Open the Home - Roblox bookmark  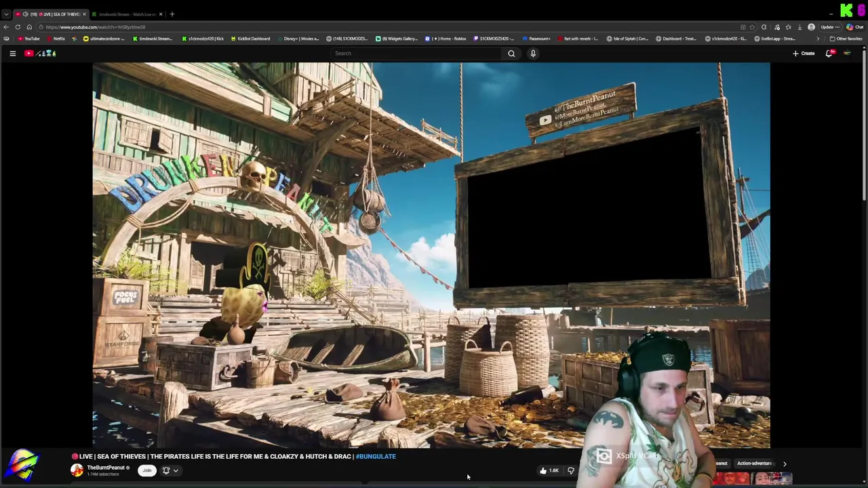point(446,39)
